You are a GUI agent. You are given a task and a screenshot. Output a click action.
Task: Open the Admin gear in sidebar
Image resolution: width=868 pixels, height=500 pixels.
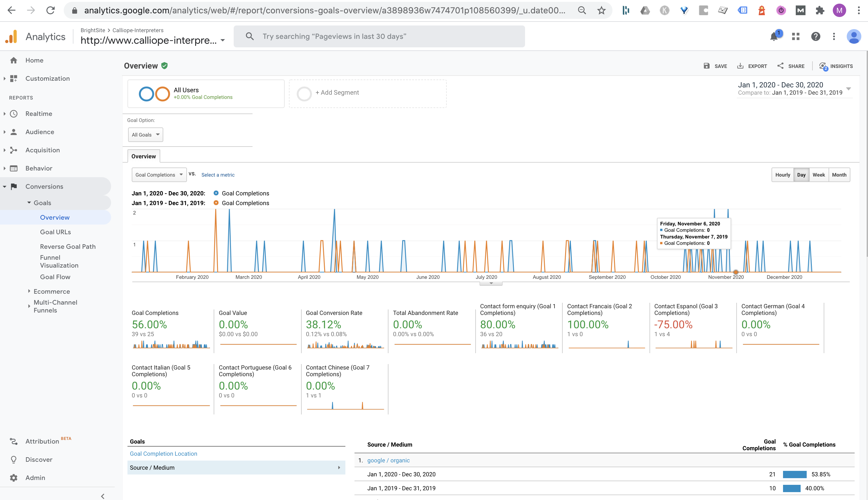[14, 478]
